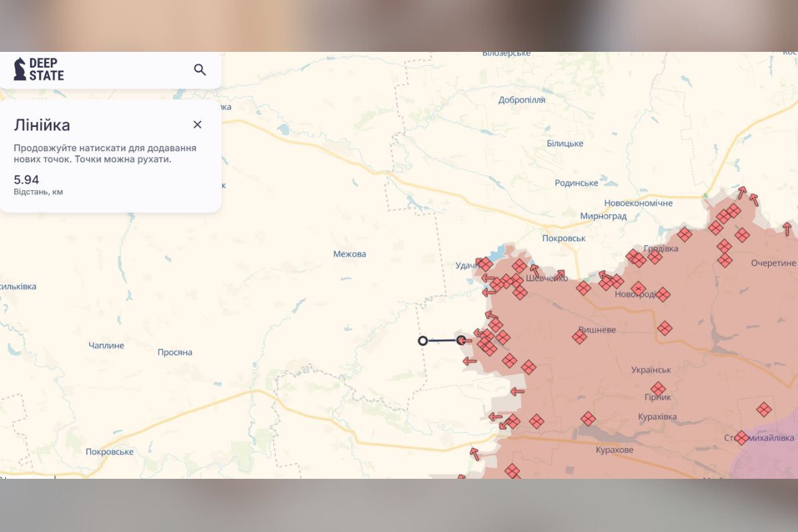The height and width of the screenshot is (532, 798).
Task: Click the Очеретине town label
Action: click(x=773, y=263)
